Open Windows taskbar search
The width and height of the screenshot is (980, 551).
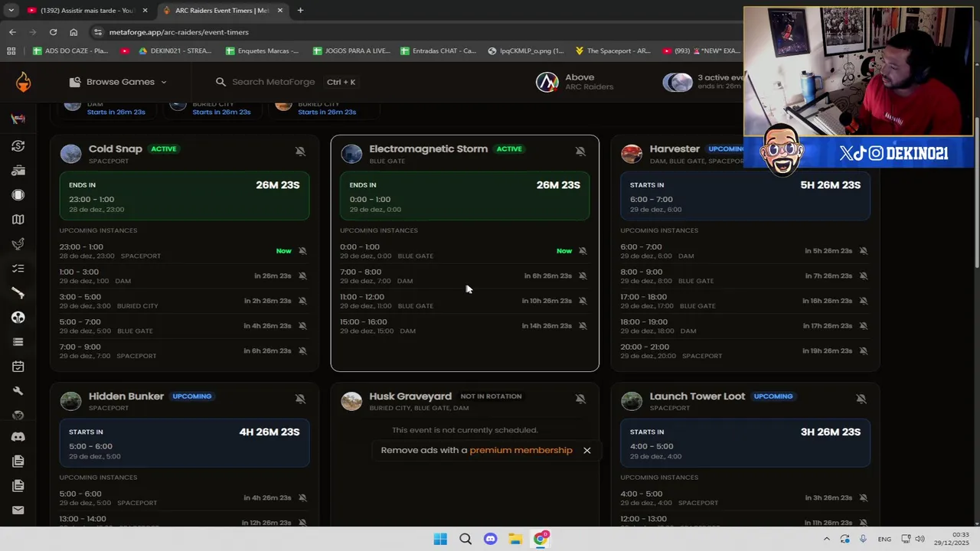point(465,539)
